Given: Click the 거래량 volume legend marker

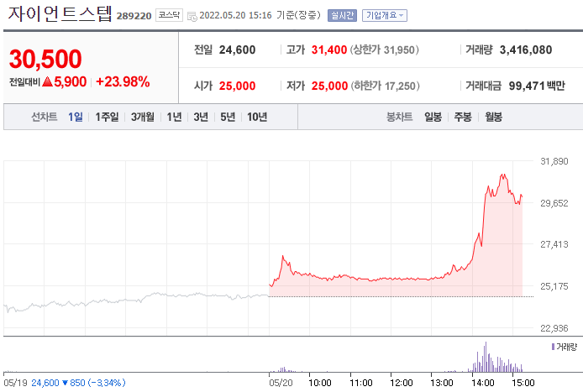Looking at the screenshot, I should tap(553, 346).
